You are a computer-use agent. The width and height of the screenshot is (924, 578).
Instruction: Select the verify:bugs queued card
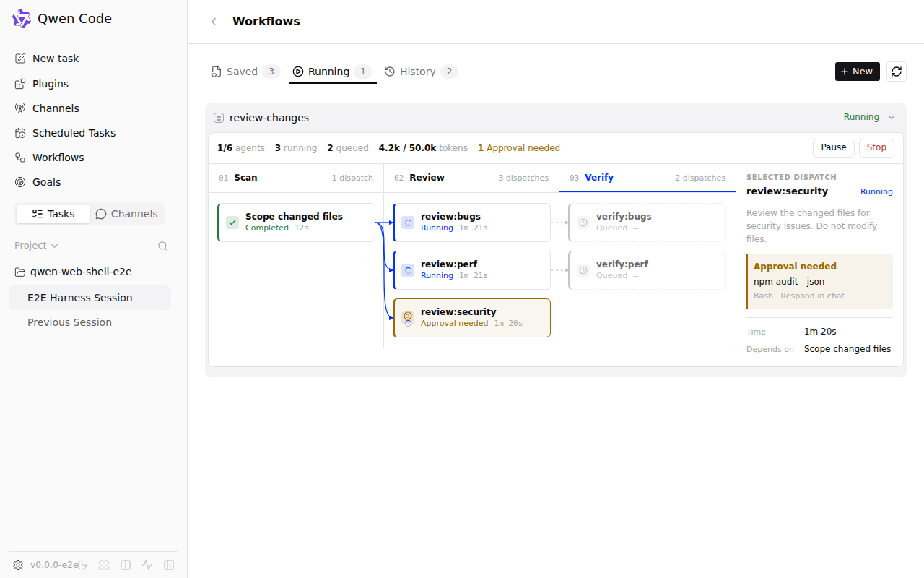pyautogui.click(x=648, y=223)
